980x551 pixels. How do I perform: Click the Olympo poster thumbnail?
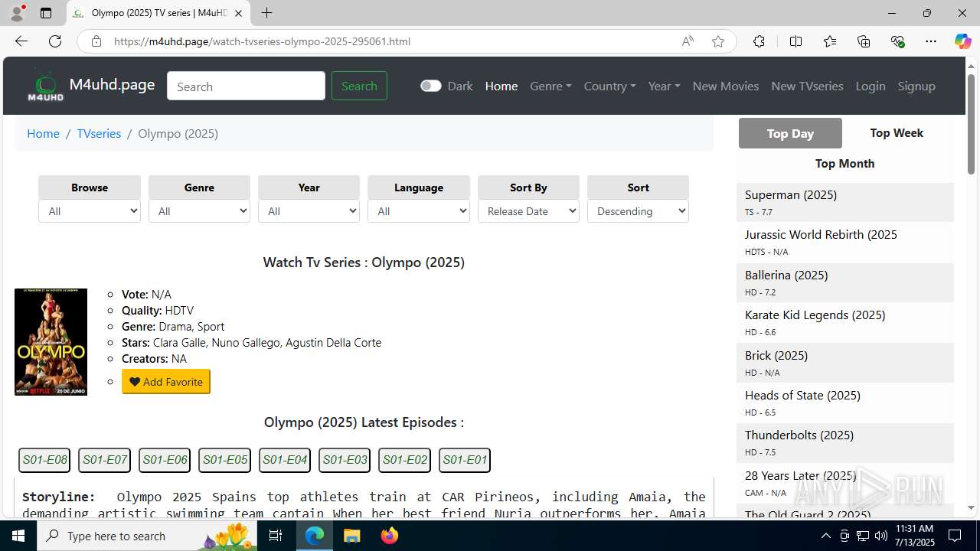point(51,342)
